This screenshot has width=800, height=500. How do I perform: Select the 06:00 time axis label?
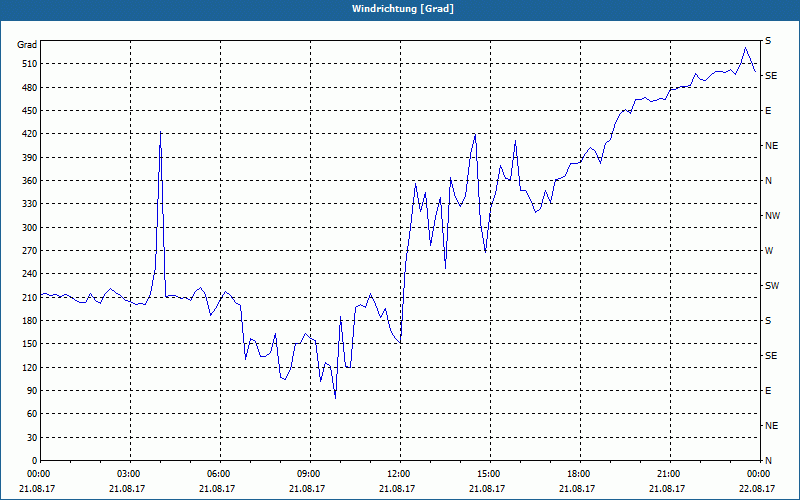coord(220,473)
